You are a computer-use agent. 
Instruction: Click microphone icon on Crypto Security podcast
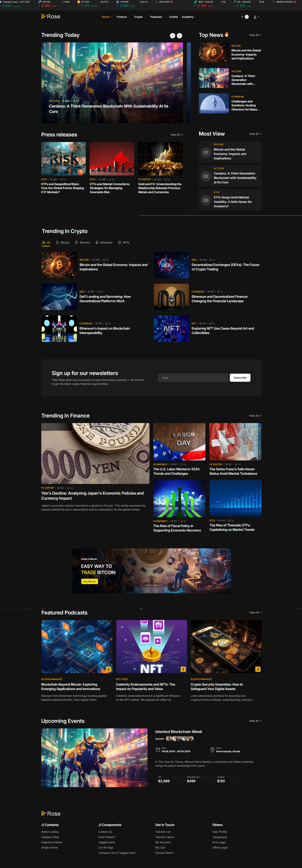(257, 669)
